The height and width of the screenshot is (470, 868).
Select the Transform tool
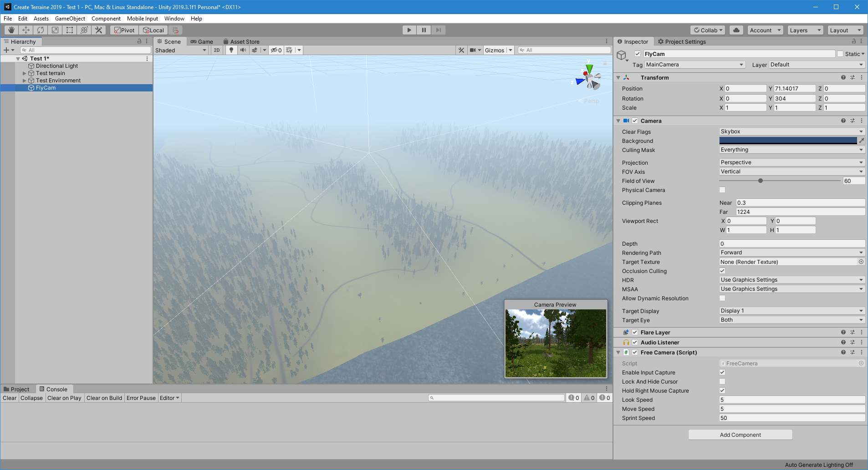[x=84, y=30]
